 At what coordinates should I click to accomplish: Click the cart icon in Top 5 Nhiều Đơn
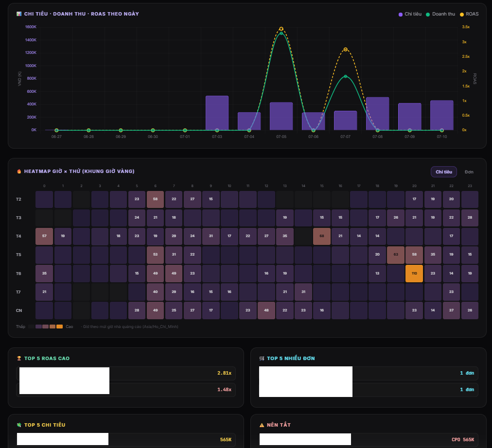pos(262,358)
